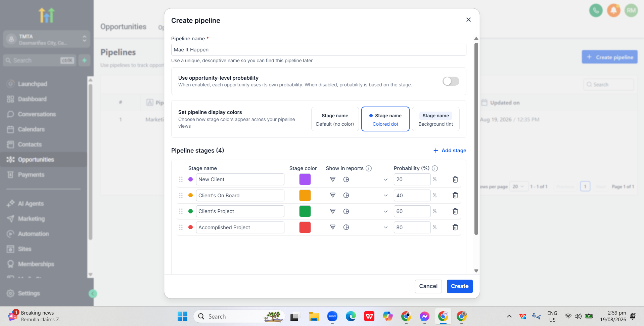Click trash icon for Client's Project stage
644x326 pixels.
[x=455, y=211]
